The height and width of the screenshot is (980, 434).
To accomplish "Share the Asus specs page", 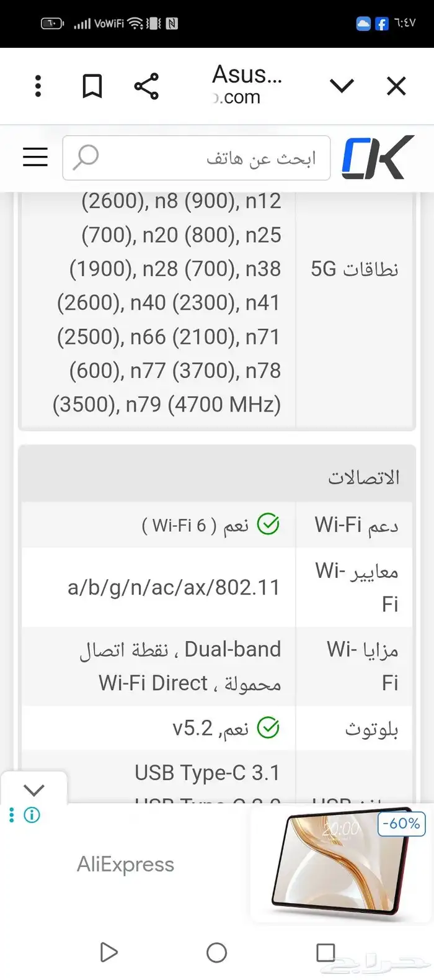I will (147, 86).
